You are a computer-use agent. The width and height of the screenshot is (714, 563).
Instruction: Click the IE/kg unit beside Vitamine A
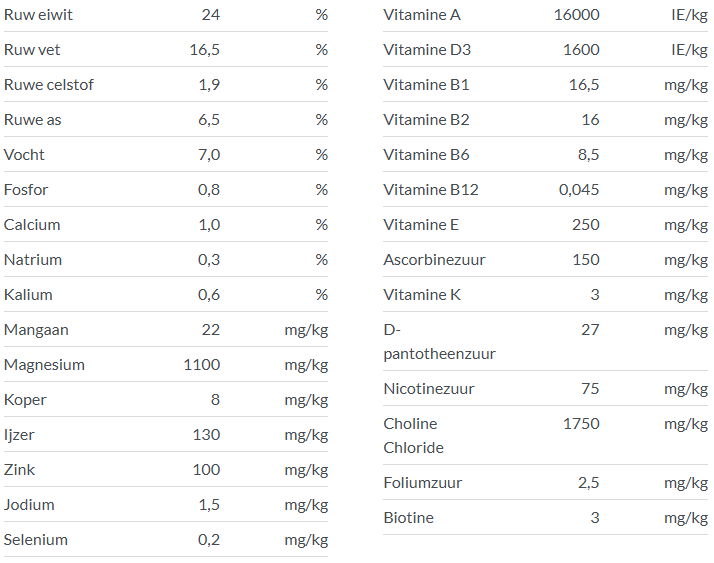[689, 15]
